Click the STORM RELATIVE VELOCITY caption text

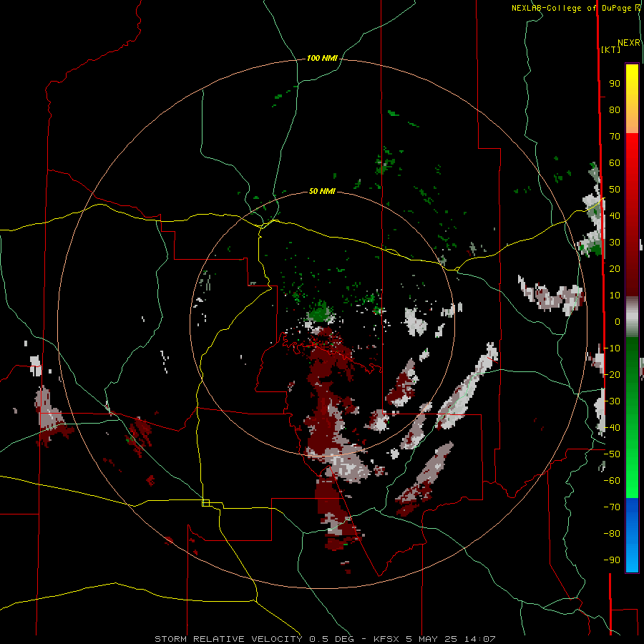pos(228,639)
